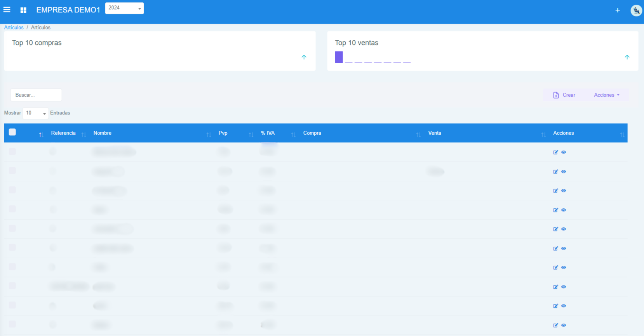Sort the table by Pvp column

[x=223, y=133]
